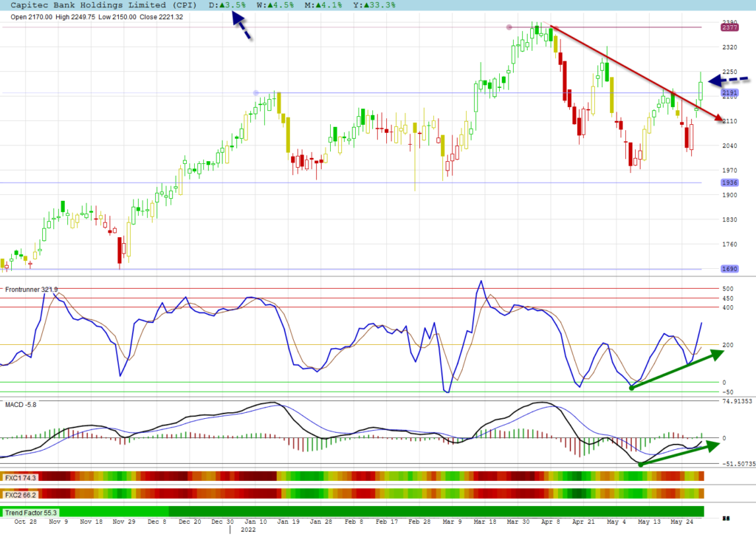The height and width of the screenshot is (543, 756).
Task: Click the Nov 9 date label
Action: point(58,522)
